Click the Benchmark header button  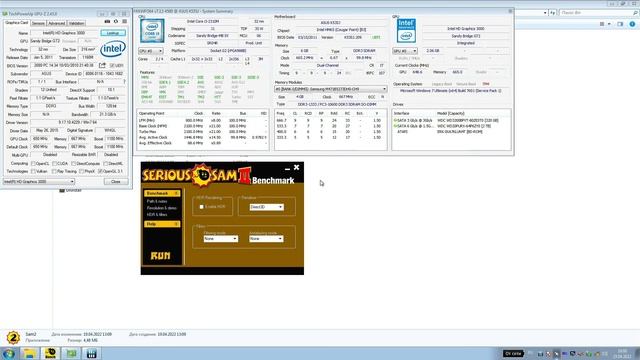coord(162,193)
